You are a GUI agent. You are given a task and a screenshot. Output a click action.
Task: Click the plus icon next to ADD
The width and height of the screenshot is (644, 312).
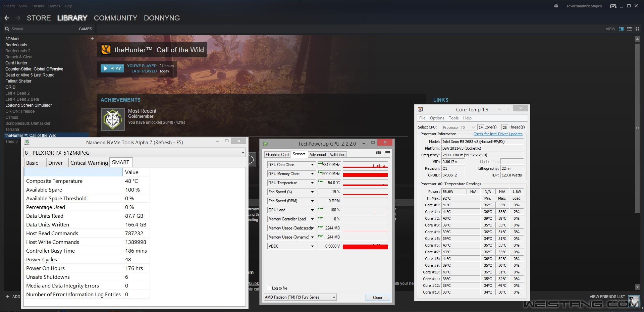point(8,297)
